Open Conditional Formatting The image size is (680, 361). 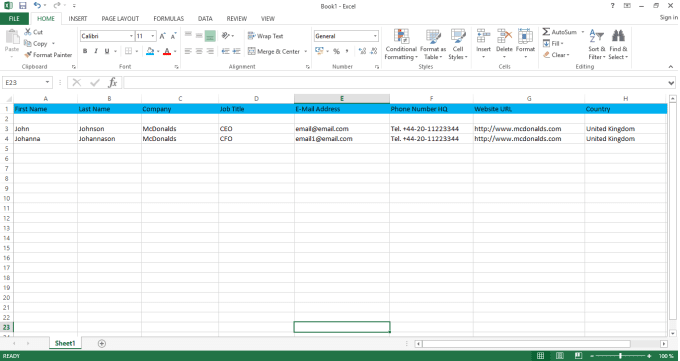pyautogui.click(x=401, y=45)
